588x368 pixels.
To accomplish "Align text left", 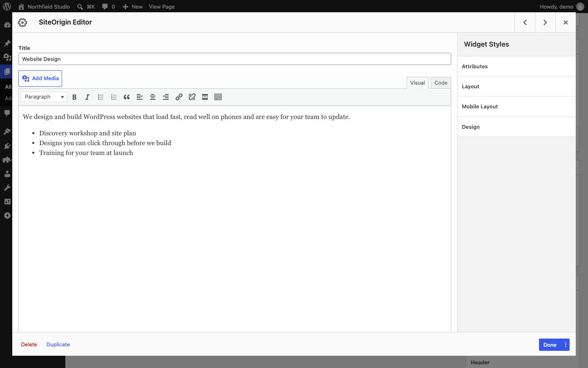I will coord(140,97).
